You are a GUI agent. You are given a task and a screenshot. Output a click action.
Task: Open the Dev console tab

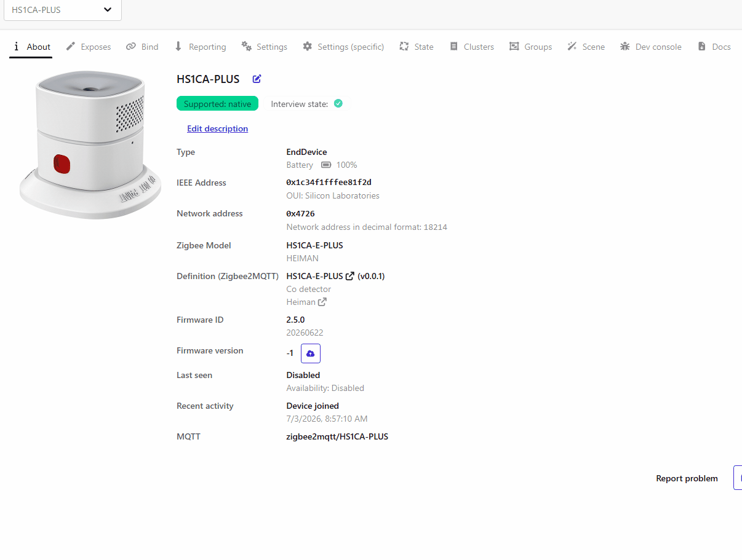[651, 47]
